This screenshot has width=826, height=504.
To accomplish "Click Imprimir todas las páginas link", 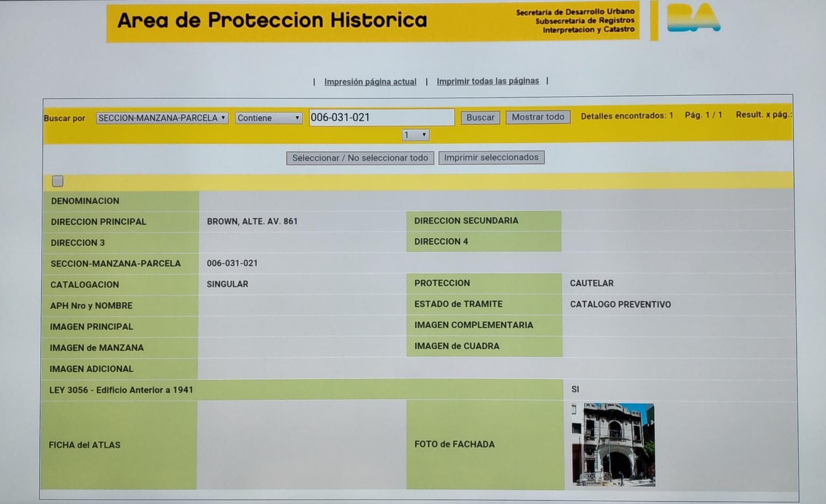I will (487, 81).
